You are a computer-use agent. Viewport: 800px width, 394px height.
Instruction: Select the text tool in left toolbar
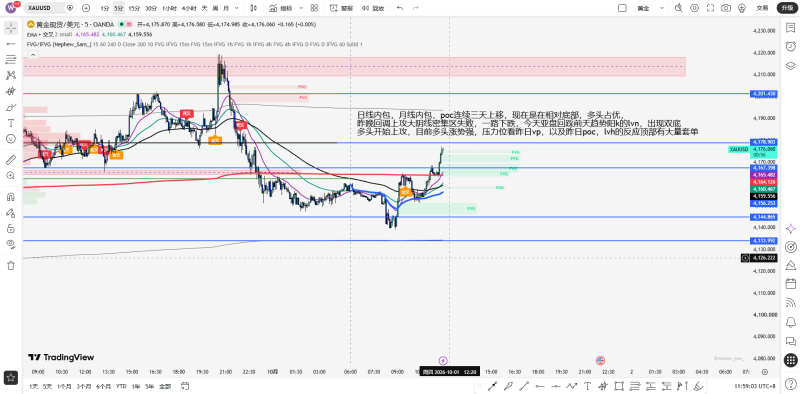(11, 123)
